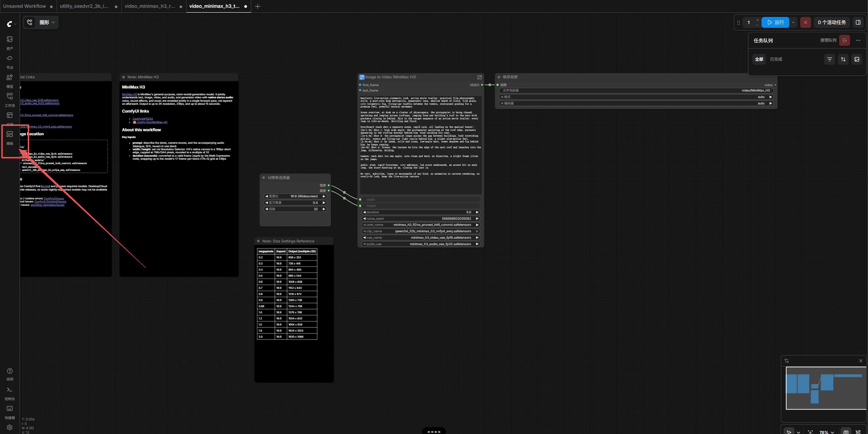
Task: Toggle the minimap visibility button
Action: click(846, 432)
